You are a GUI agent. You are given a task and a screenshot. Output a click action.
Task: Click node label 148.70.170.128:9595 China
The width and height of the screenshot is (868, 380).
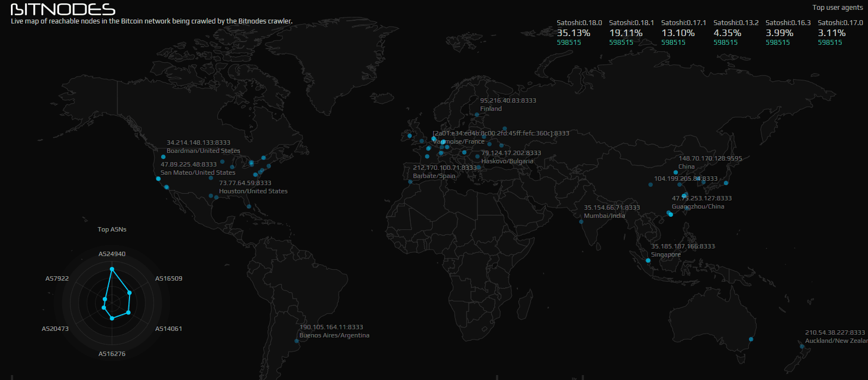(x=710, y=163)
